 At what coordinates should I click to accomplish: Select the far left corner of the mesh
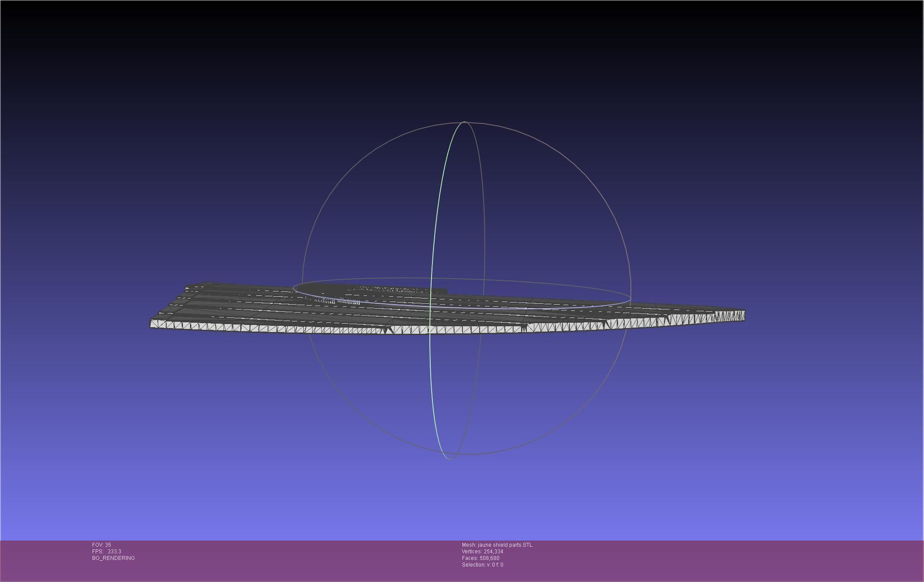point(152,324)
